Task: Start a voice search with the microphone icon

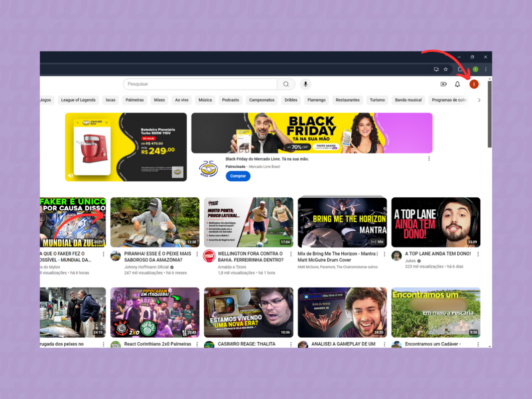Action: [x=305, y=84]
